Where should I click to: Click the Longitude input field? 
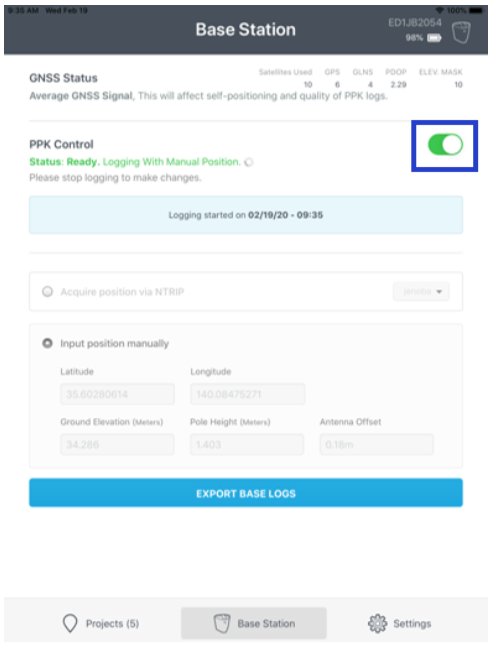click(248, 394)
